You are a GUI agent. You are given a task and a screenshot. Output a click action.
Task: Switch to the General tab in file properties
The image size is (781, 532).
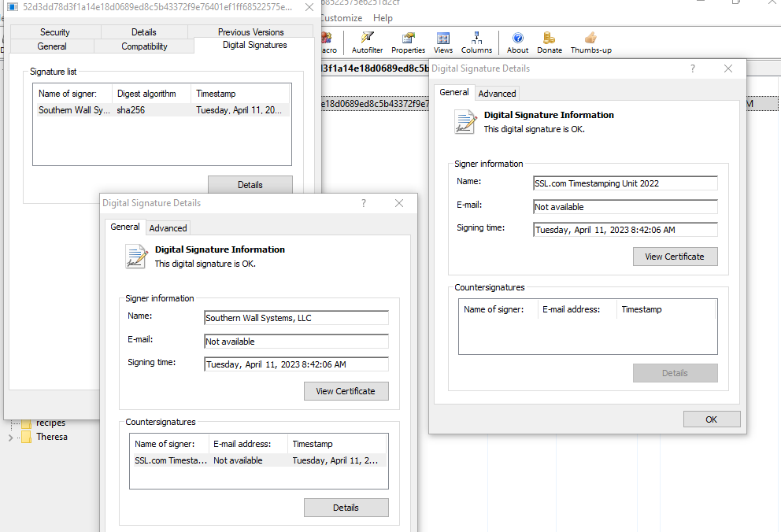52,46
